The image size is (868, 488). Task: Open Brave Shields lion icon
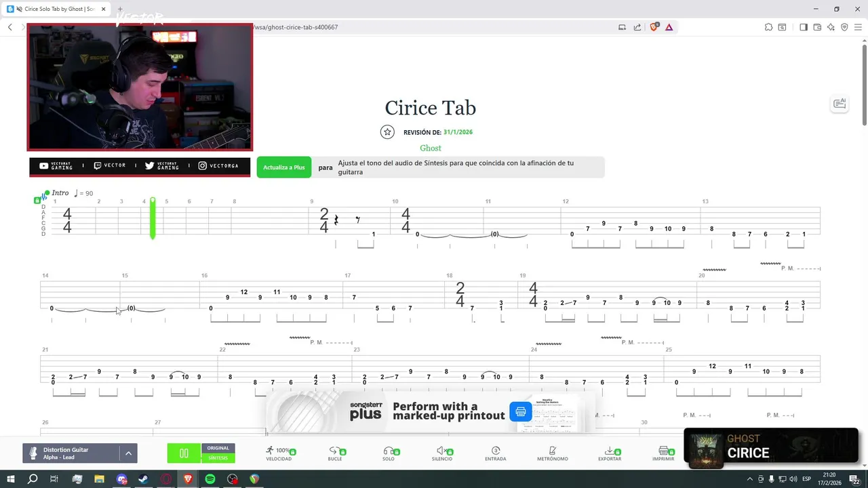pyautogui.click(x=654, y=27)
